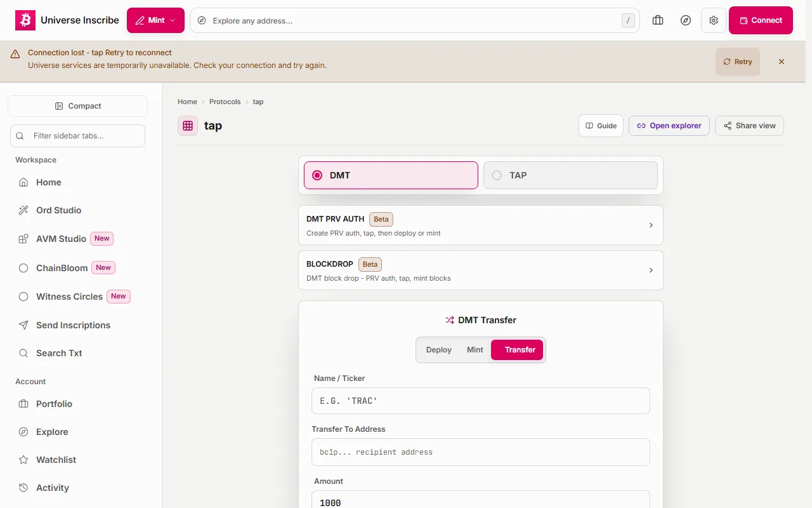Open the compass explore icon in header
This screenshot has height=508, width=812.
tap(686, 20)
